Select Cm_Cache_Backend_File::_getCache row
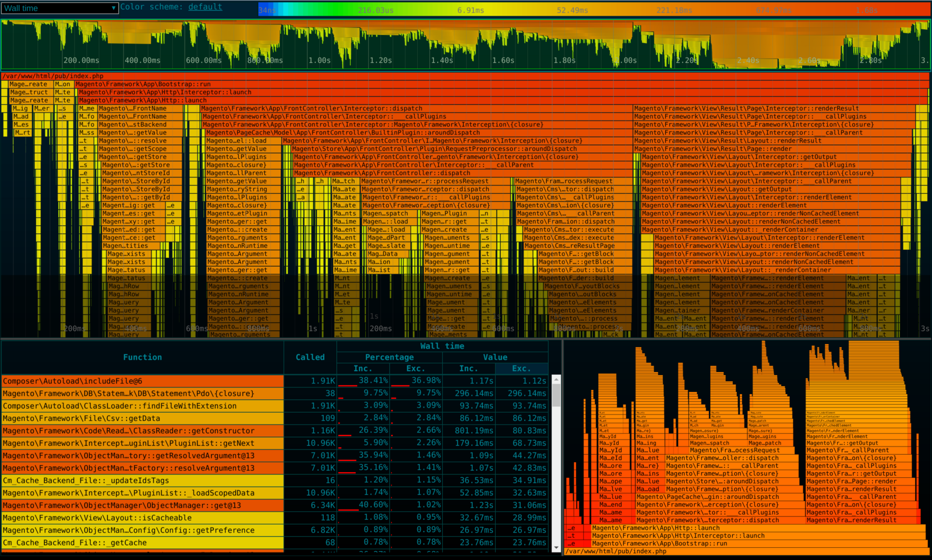932x560 pixels. click(143, 543)
